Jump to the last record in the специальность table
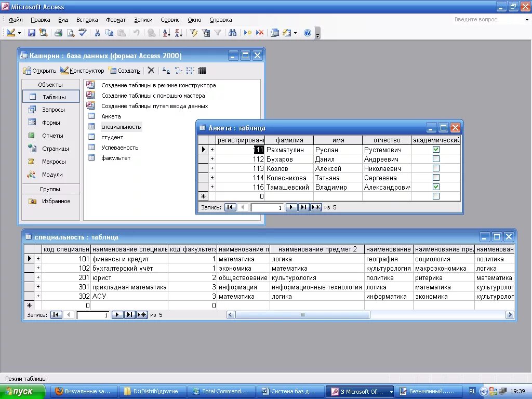532x399 pixels. (129, 315)
